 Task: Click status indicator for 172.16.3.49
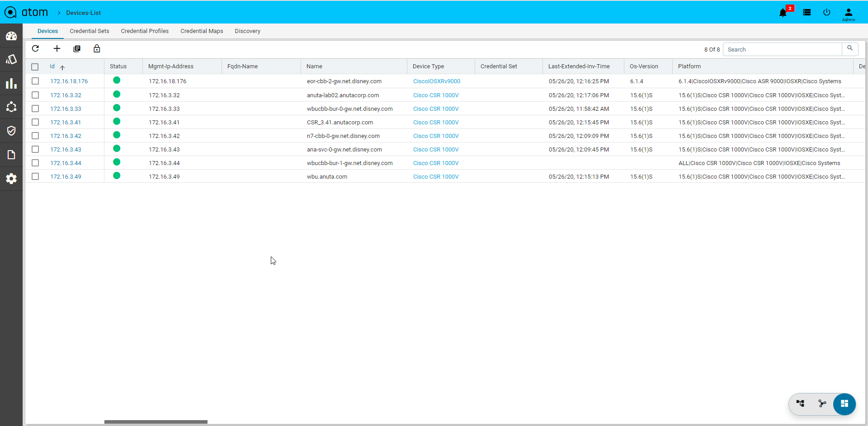click(117, 176)
